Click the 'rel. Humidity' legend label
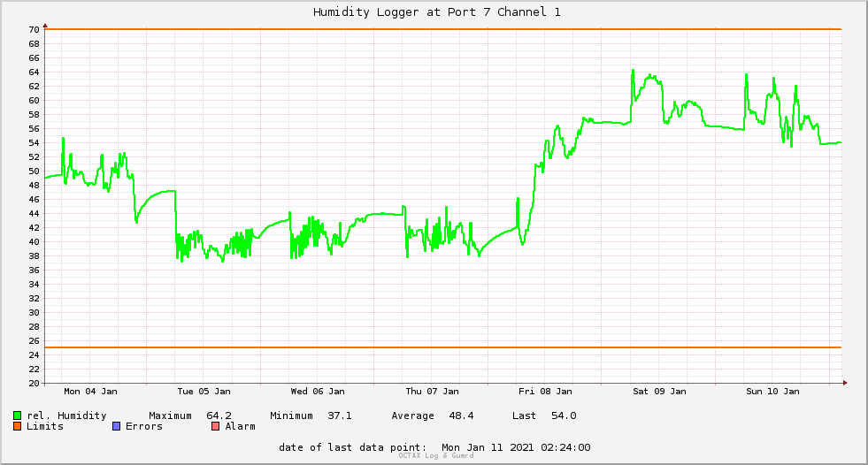This screenshot has height=465, width=868. (66, 415)
